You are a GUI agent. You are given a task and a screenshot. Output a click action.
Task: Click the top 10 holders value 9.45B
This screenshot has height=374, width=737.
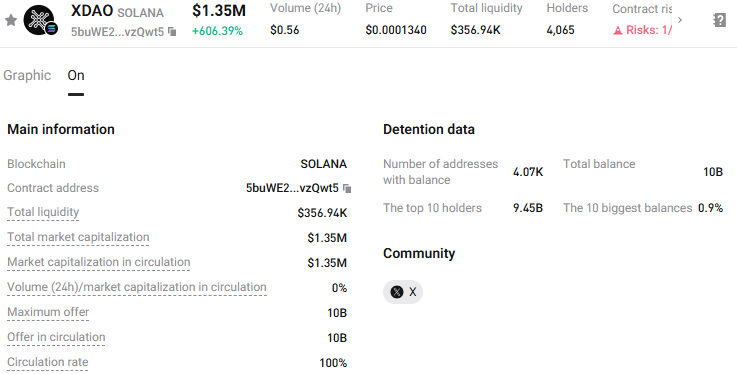(x=528, y=208)
